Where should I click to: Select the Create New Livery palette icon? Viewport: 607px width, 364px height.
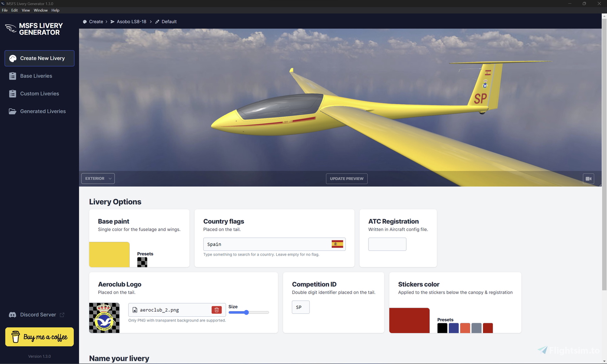[13, 58]
